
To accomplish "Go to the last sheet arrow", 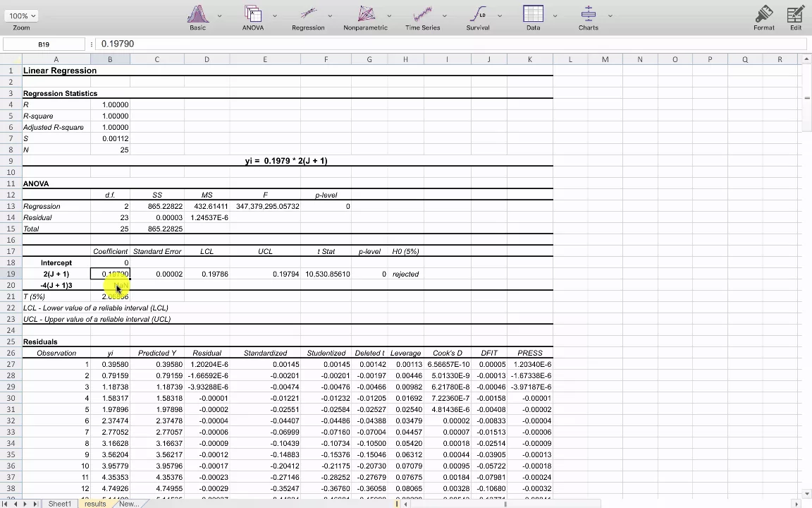I will pyautogui.click(x=35, y=504).
